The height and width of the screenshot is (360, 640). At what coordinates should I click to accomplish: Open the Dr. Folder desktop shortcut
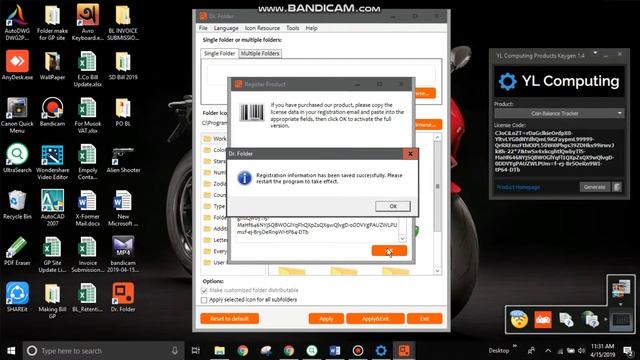[123, 298]
